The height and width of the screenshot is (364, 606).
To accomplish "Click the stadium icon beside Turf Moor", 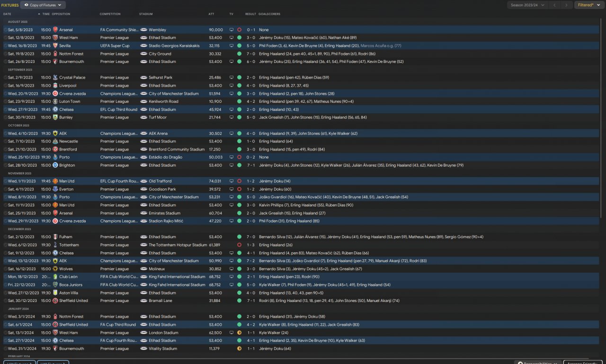I will click(144, 117).
